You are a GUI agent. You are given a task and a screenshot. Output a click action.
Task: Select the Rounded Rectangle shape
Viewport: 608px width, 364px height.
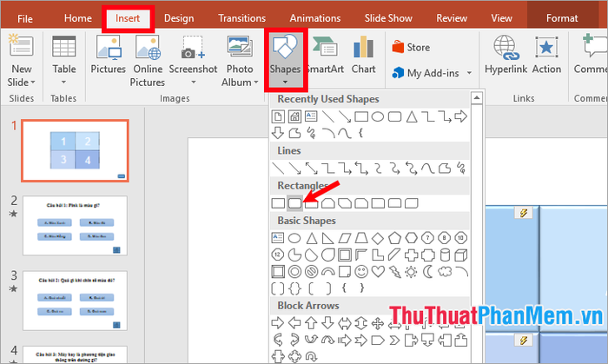294,202
